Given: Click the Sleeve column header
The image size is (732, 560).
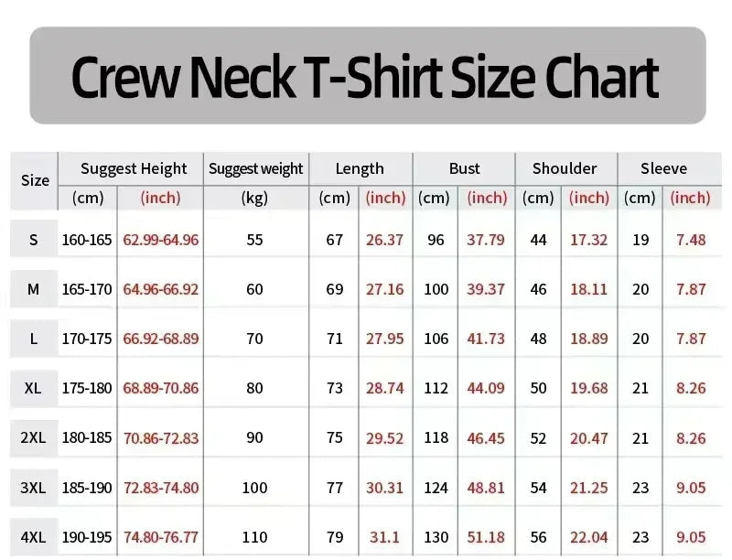Looking at the screenshot, I should pos(663,168).
